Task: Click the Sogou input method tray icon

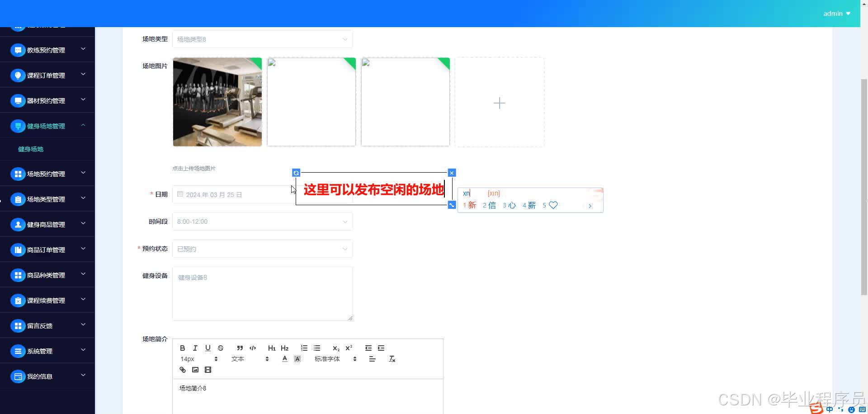Action: [816, 409]
